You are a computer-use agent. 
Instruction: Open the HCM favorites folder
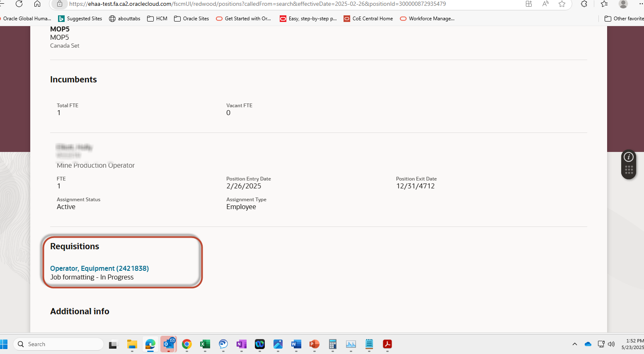(x=157, y=19)
